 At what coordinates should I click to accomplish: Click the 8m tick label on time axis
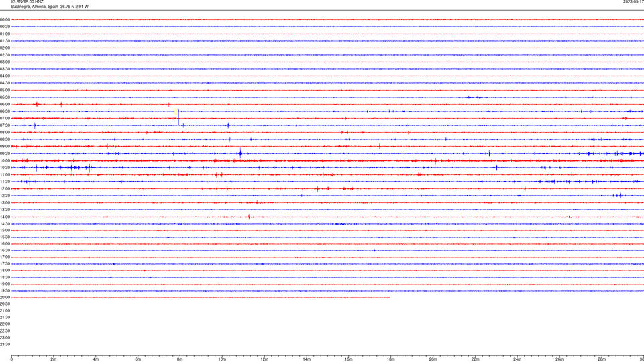click(180, 359)
